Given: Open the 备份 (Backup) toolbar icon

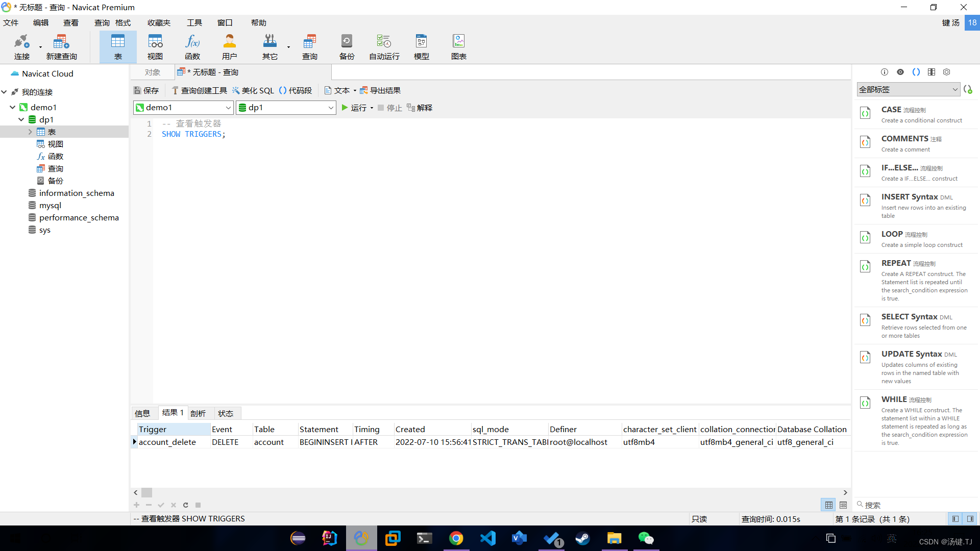Looking at the screenshot, I should click(347, 46).
